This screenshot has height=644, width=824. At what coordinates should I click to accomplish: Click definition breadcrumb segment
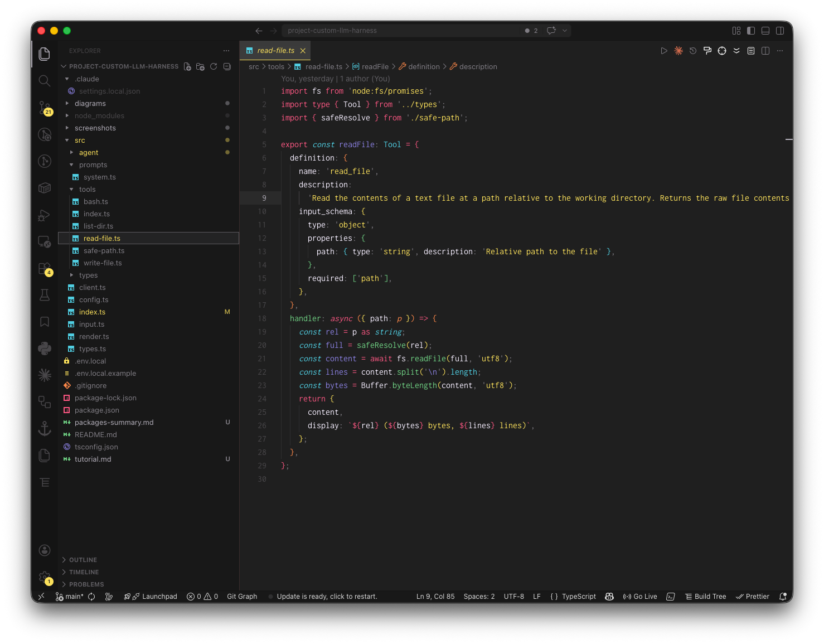[419, 67]
